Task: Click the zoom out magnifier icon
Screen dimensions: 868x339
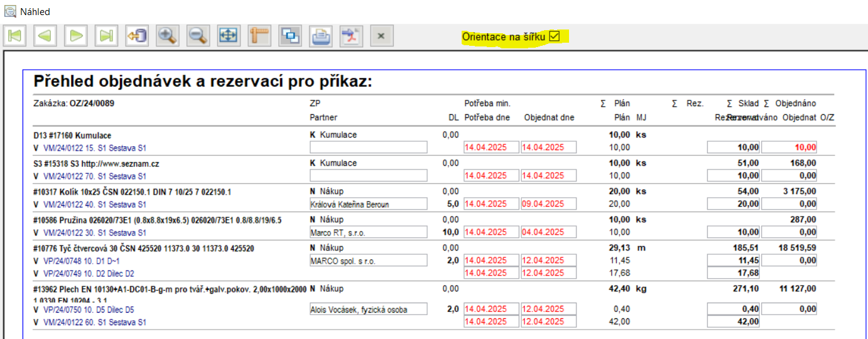Action: pyautogui.click(x=198, y=36)
